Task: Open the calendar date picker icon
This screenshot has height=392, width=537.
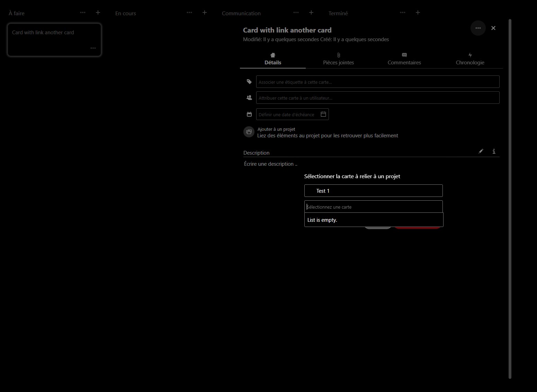Action: [x=323, y=114]
